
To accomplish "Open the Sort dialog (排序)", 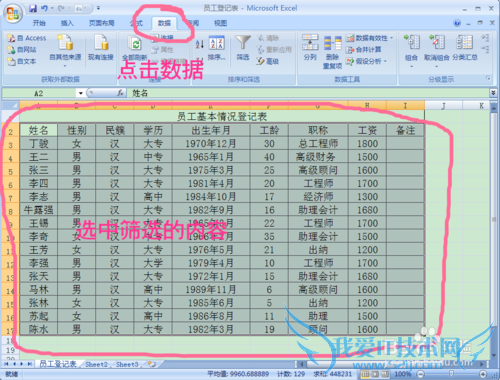I will tap(217, 48).
